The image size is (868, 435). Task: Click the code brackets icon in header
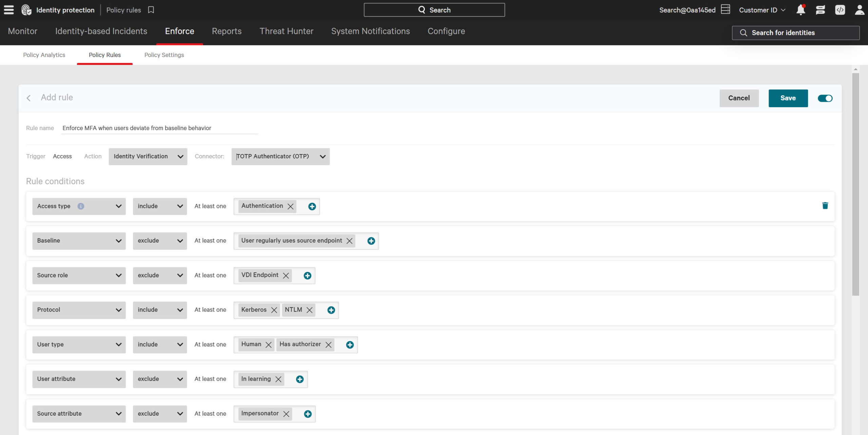[840, 10]
